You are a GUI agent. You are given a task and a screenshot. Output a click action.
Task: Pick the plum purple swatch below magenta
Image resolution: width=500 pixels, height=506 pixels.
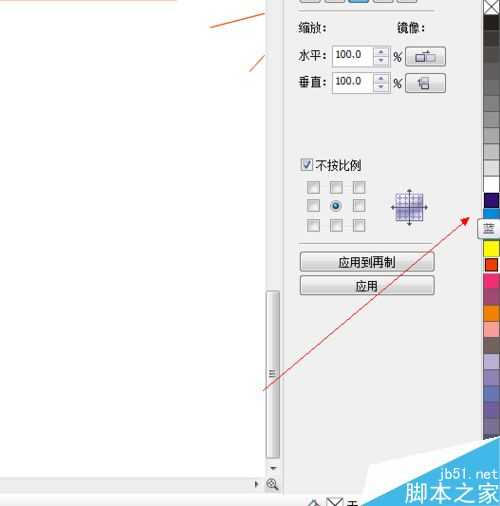tap(491, 297)
